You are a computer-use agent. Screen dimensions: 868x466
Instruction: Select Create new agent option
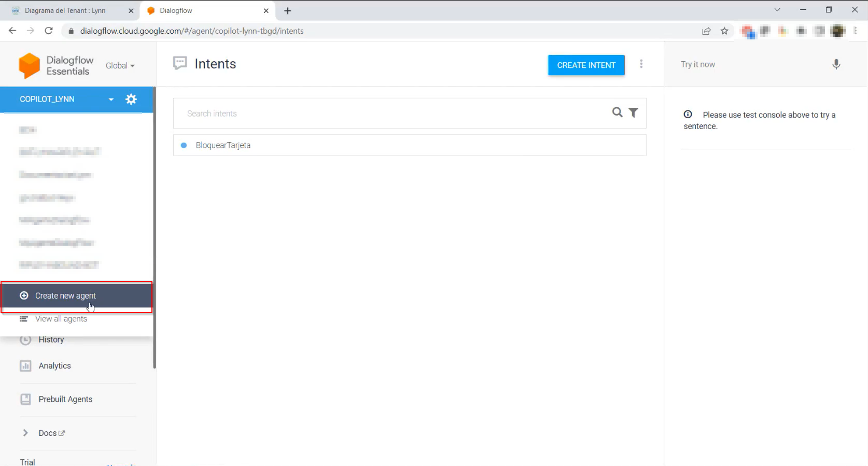pyautogui.click(x=77, y=296)
